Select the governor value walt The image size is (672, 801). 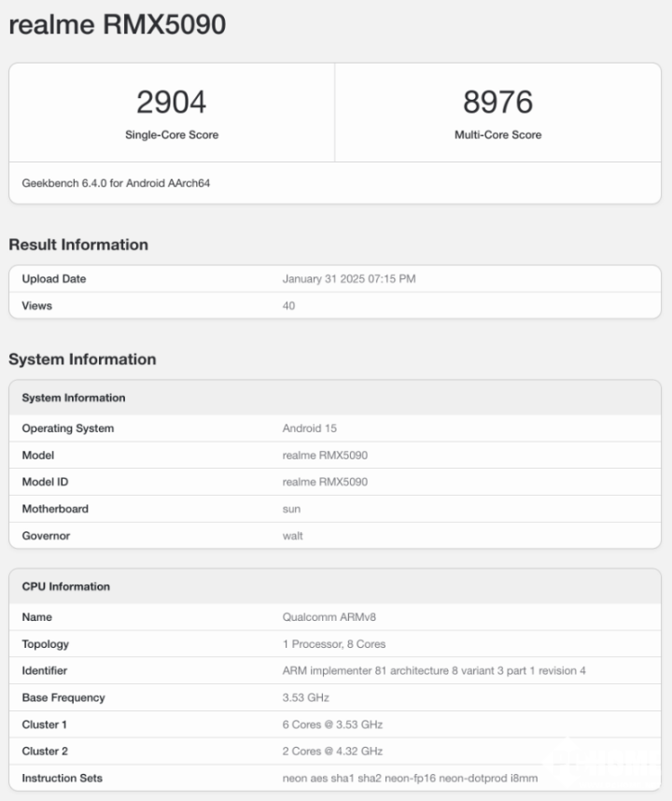click(x=292, y=536)
